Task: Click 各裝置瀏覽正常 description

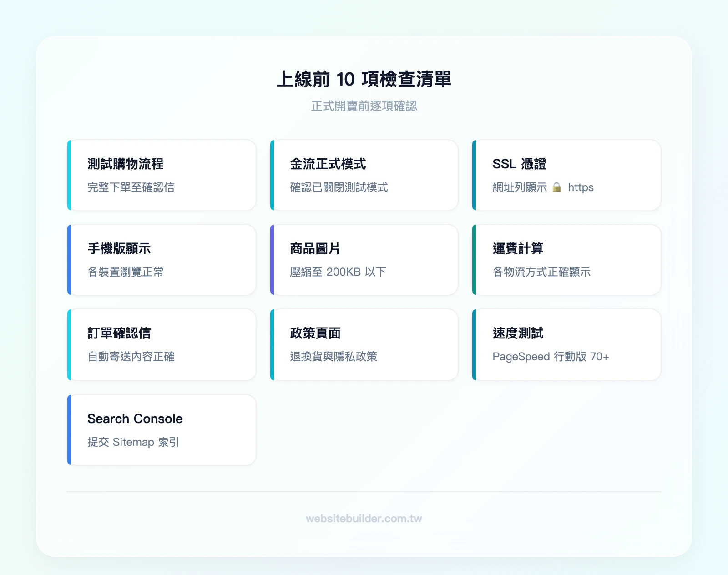Action: [126, 272]
